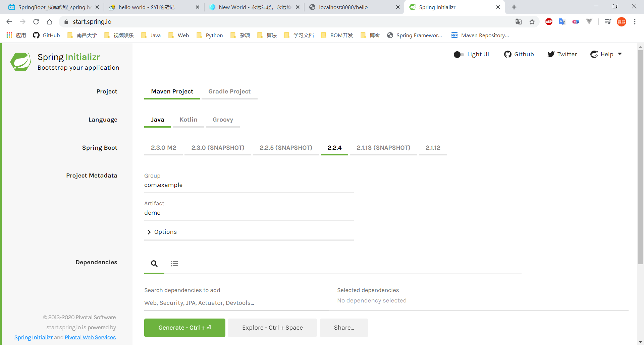Open the ROM开发 bookmarks folder
The width and height of the screenshot is (644, 345).
pos(337,35)
